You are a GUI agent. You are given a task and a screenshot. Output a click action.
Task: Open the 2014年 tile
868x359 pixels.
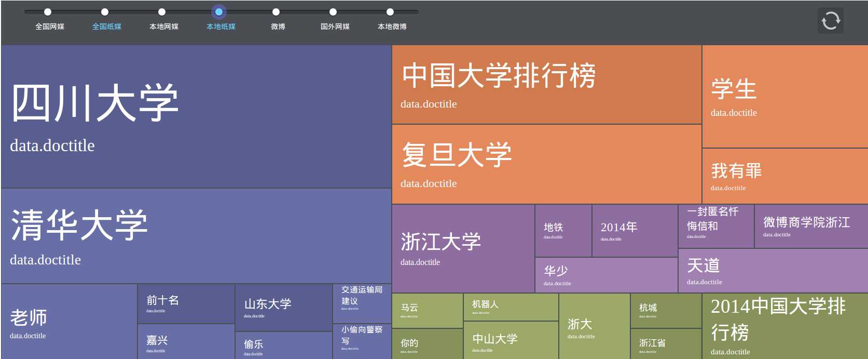pyautogui.click(x=635, y=231)
